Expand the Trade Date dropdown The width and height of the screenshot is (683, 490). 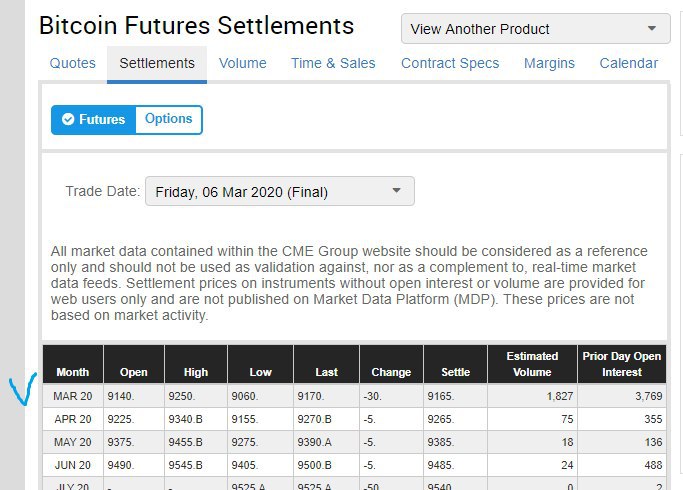point(279,191)
